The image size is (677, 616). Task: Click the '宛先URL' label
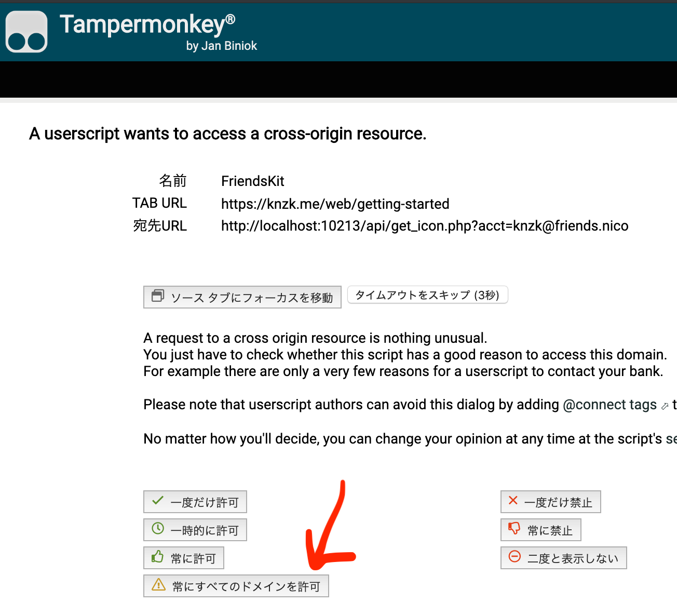tap(159, 225)
